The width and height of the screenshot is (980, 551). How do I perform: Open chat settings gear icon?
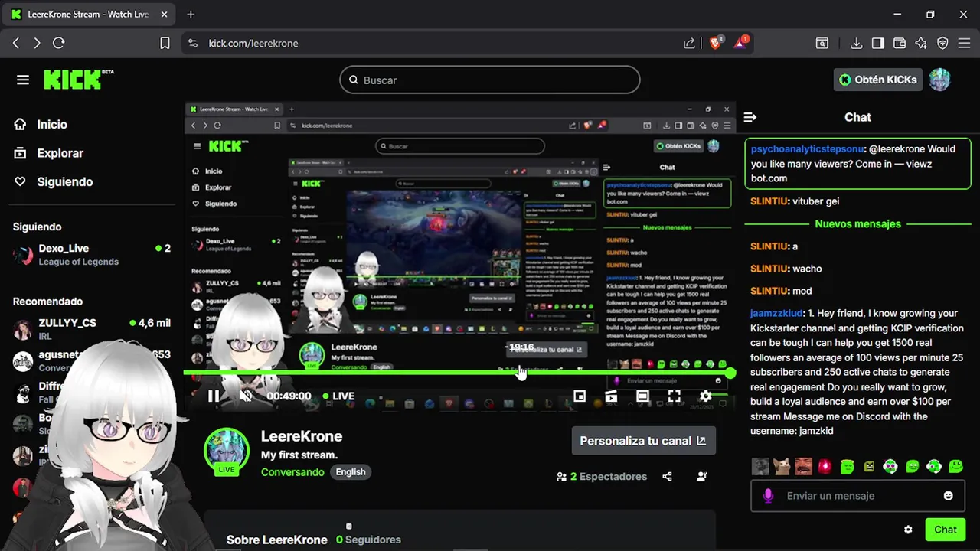(908, 530)
